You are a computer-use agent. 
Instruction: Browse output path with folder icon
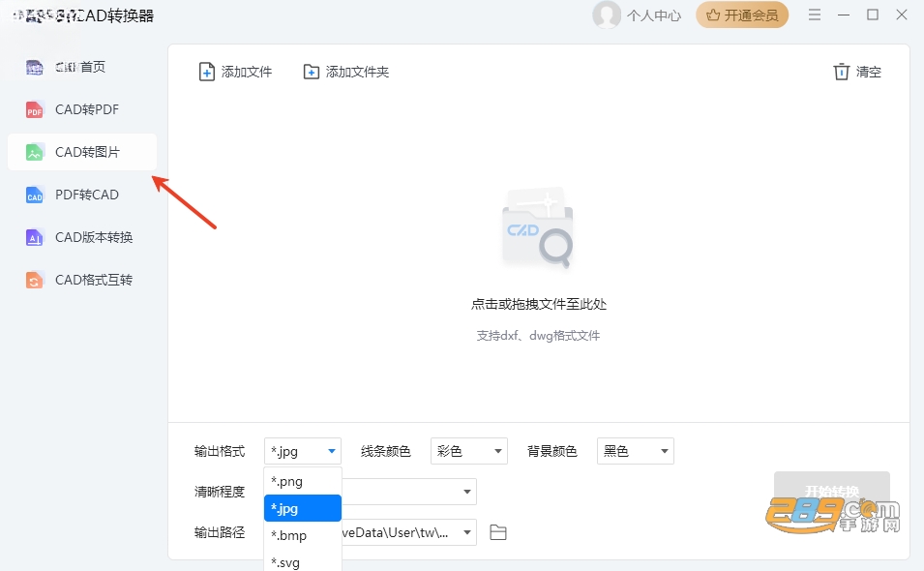point(498,532)
